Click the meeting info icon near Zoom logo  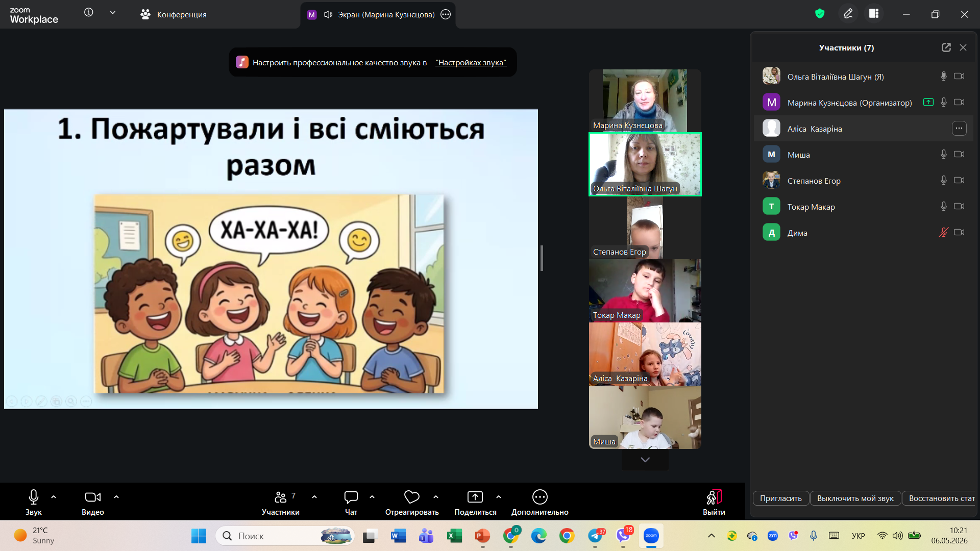point(89,12)
